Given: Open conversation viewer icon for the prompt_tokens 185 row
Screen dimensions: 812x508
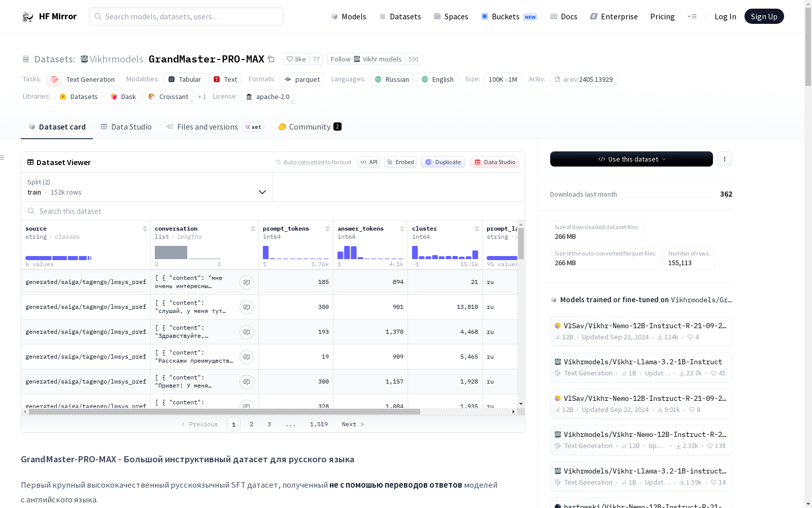Looking at the screenshot, I should 247,282.
